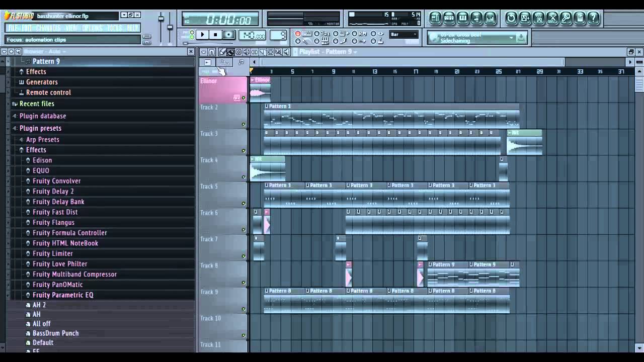Toggle mute dot on Track 3
The width and height of the screenshot is (644, 362).
[244, 150]
